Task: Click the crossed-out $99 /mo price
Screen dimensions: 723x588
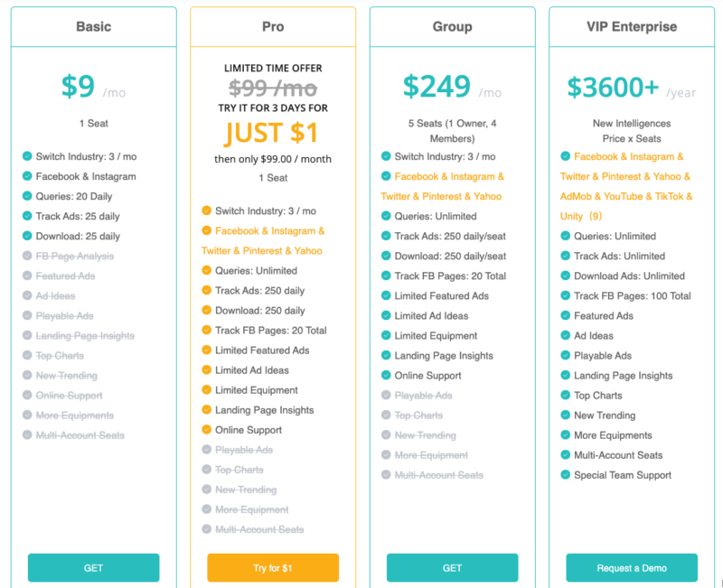Action: point(273,88)
